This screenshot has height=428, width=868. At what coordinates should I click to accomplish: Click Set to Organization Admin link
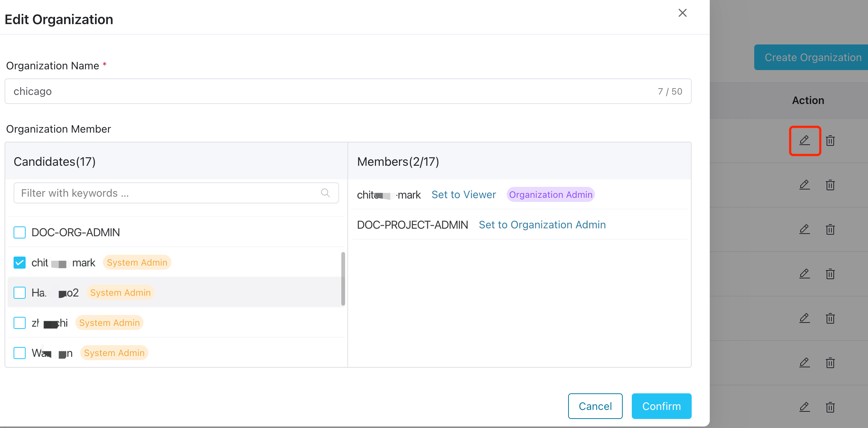click(x=542, y=225)
